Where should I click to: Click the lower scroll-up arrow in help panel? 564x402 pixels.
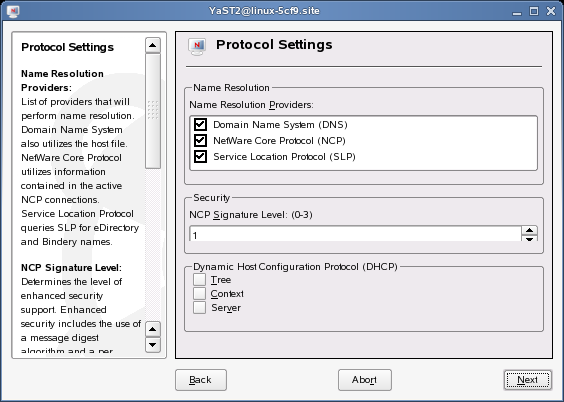point(153,329)
